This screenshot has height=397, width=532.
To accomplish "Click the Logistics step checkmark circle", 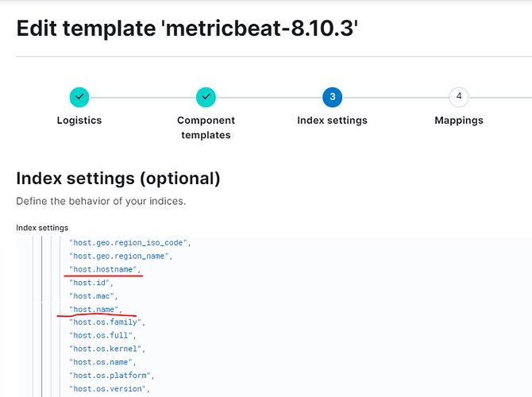I will pyautogui.click(x=79, y=98).
